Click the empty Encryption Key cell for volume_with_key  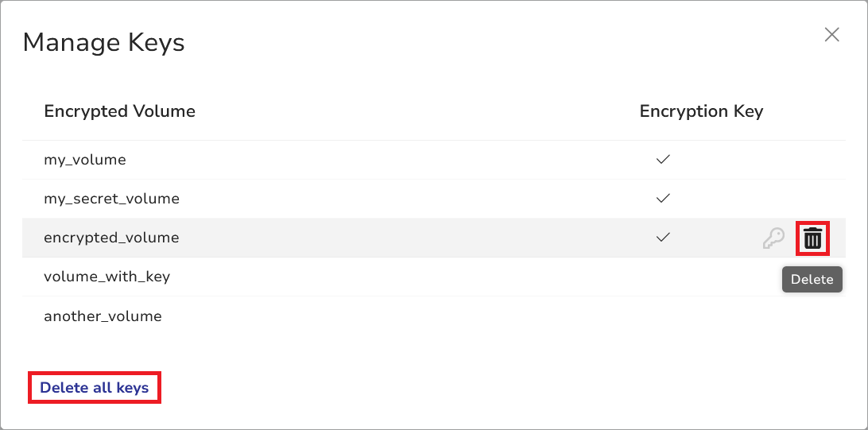(x=663, y=277)
